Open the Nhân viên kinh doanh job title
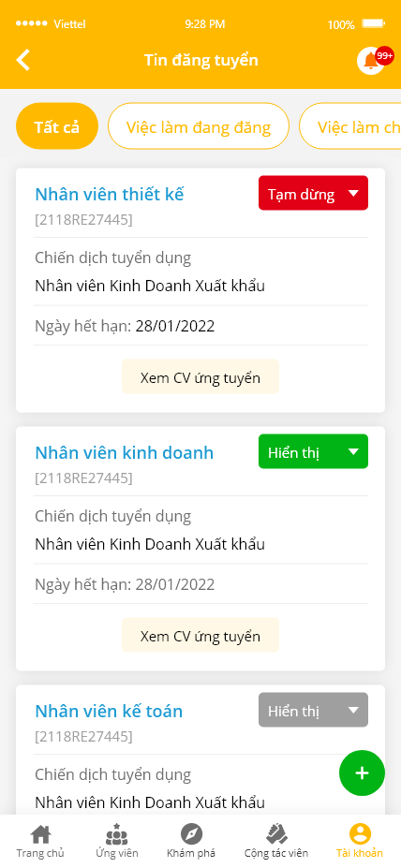This screenshot has width=401, height=868. point(124,453)
